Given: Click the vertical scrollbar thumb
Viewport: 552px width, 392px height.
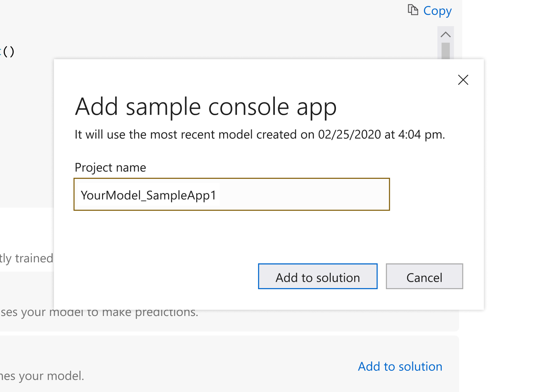Looking at the screenshot, I should (x=445, y=50).
